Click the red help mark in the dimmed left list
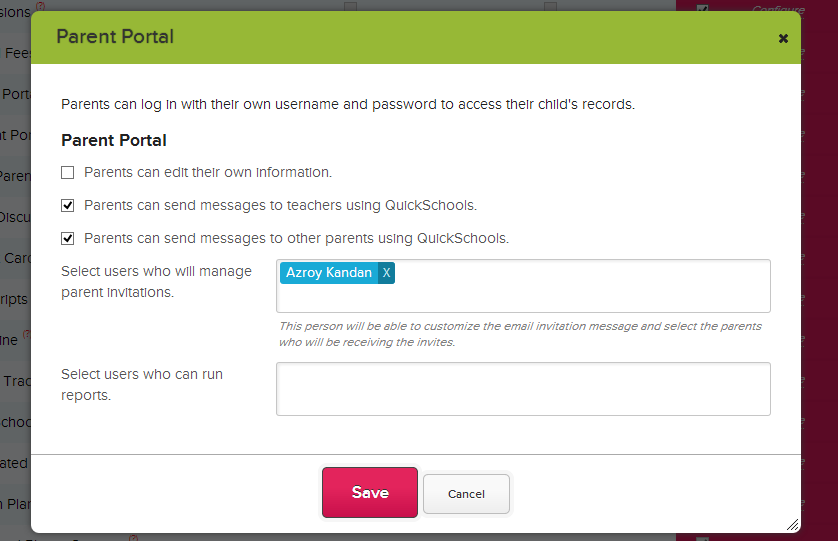 [27, 336]
